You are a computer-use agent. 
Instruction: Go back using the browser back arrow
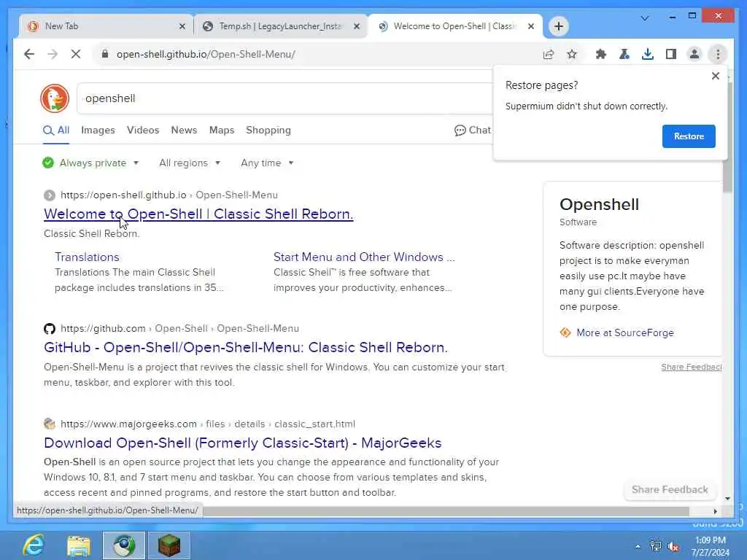tap(29, 54)
